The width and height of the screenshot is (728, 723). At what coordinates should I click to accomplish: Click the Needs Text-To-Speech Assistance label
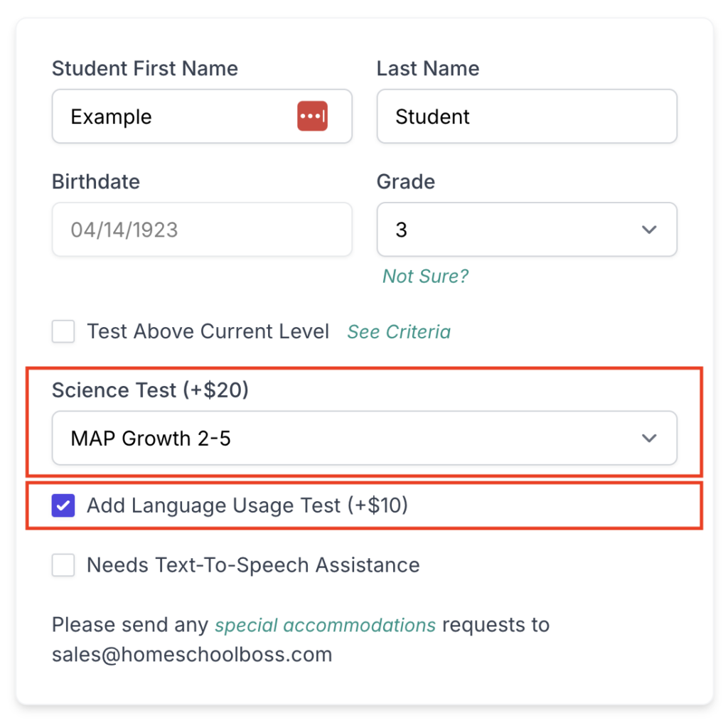[x=253, y=565]
